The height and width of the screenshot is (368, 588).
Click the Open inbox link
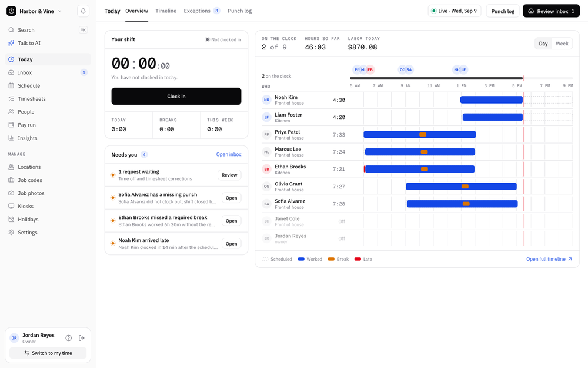point(229,154)
